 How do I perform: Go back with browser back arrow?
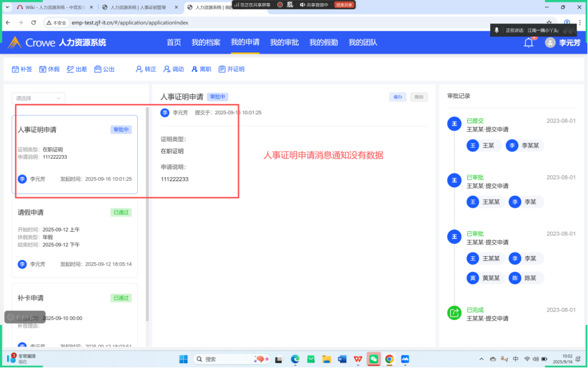[x=9, y=23]
